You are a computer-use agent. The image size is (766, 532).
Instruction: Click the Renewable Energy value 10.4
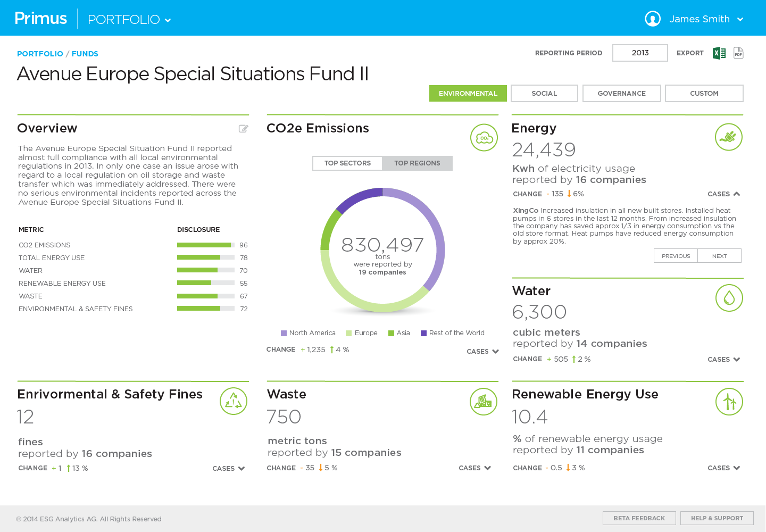[530, 417]
